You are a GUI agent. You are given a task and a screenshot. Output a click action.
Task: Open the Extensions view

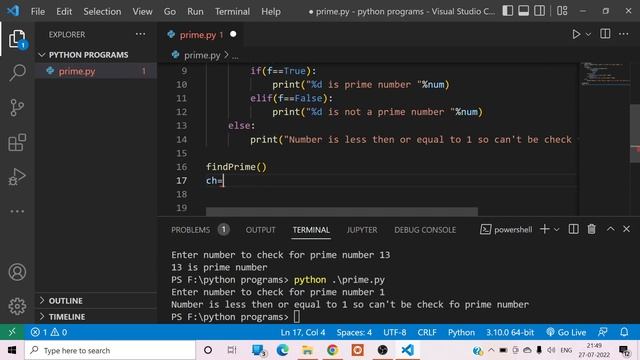pos(17,142)
